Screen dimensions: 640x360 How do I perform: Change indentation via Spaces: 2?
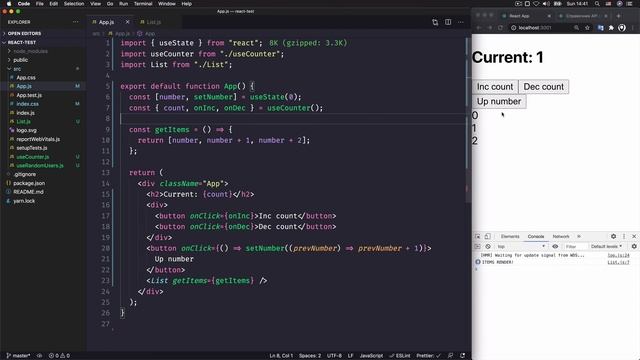310,356
